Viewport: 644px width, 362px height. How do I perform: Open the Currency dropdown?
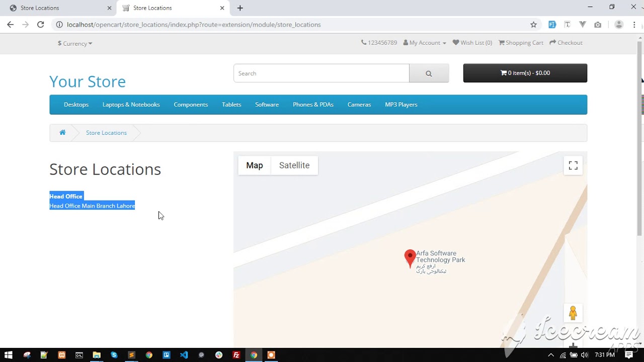pyautogui.click(x=75, y=43)
